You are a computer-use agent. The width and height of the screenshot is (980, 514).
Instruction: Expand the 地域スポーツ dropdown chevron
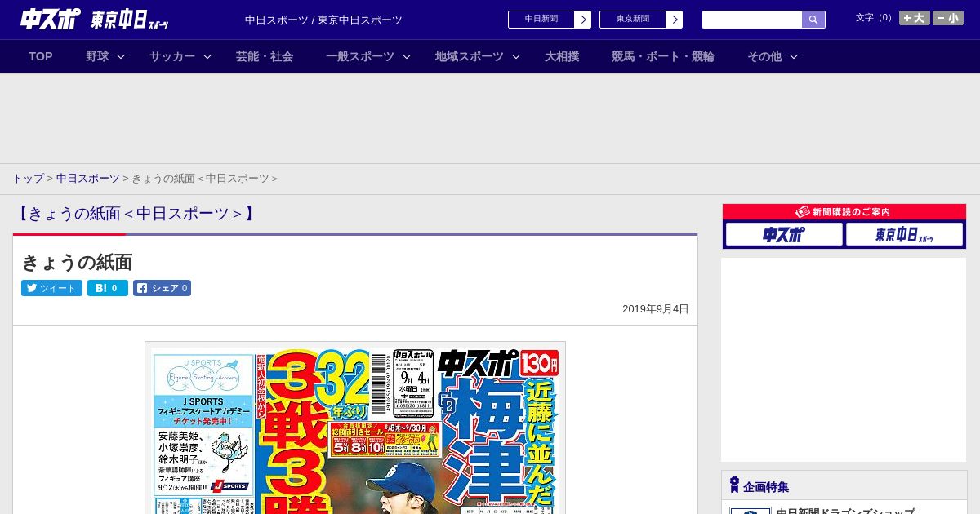tap(516, 56)
